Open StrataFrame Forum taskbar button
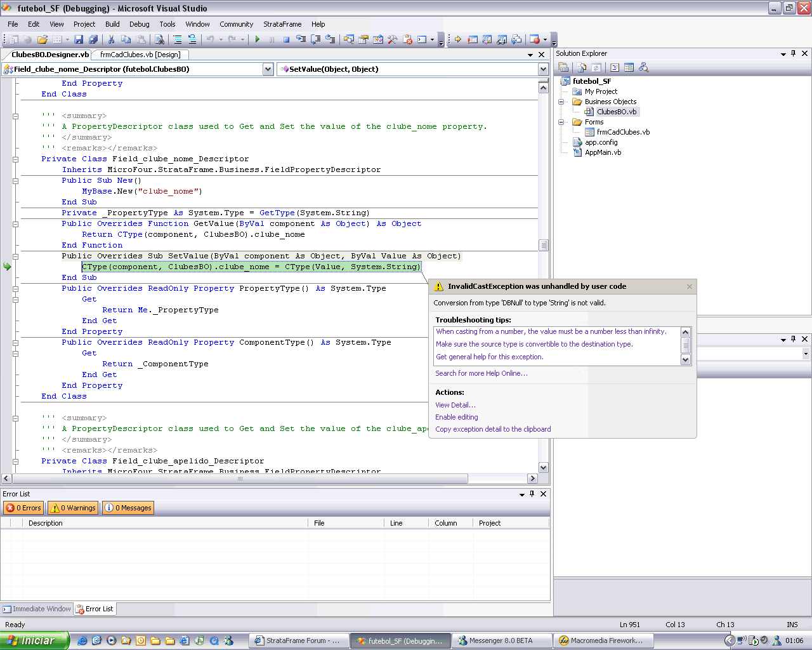This screenshot has height=650, width=812. click(x=297, y=641)
